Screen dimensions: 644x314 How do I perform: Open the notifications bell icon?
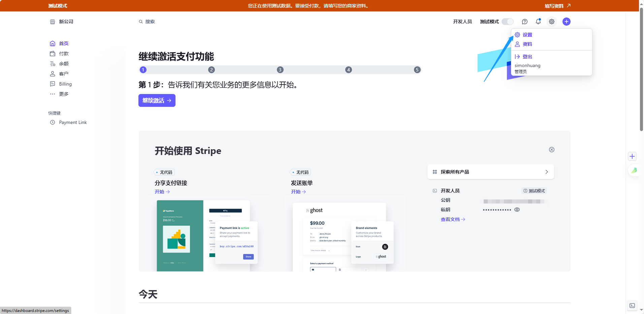click(538, 22)
